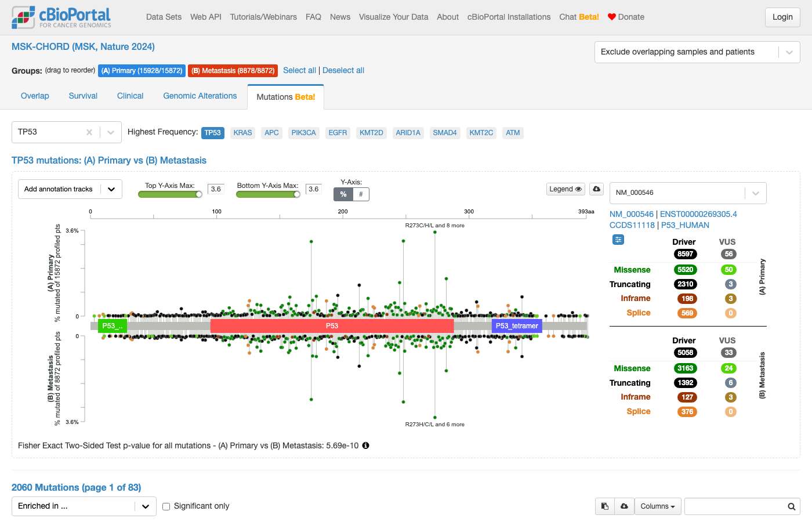Click Primary Truncating driver badge 2310

(685, 284)
